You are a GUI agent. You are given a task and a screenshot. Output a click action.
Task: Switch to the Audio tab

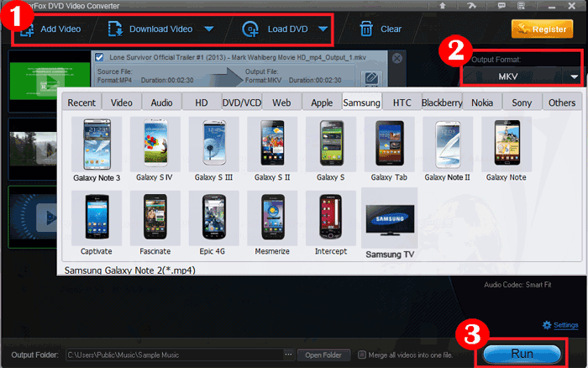161,103
